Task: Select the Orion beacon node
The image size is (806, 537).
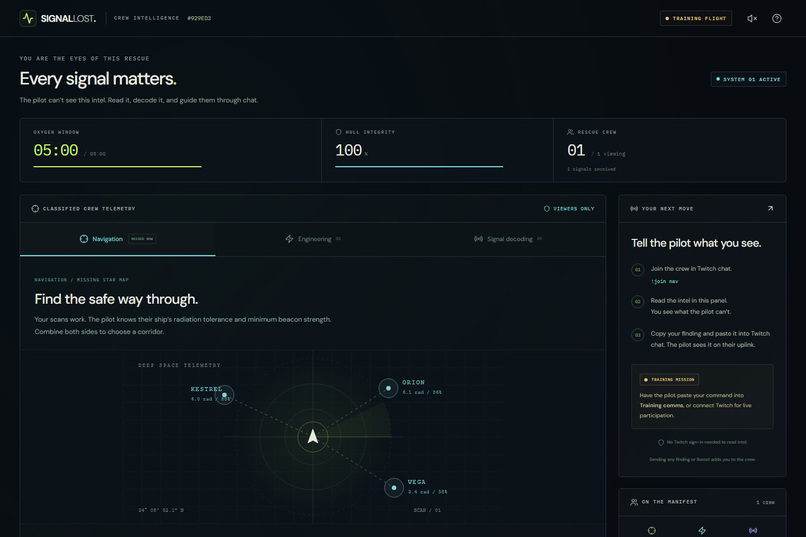Action: tap(388, 388)
